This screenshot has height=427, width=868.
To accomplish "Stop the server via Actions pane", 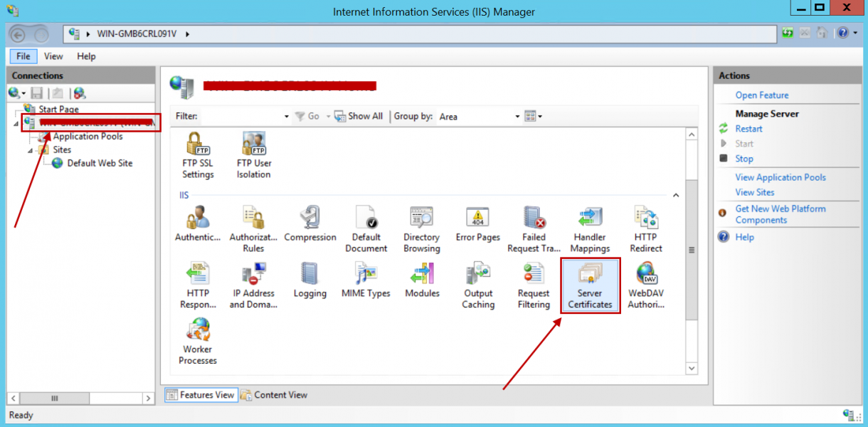I will pos(744,159).
